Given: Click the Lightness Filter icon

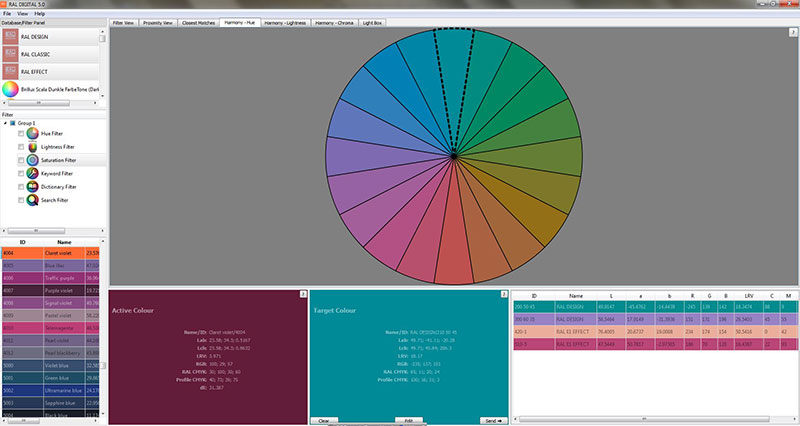Looking at the screenshot, I should 33,147.
